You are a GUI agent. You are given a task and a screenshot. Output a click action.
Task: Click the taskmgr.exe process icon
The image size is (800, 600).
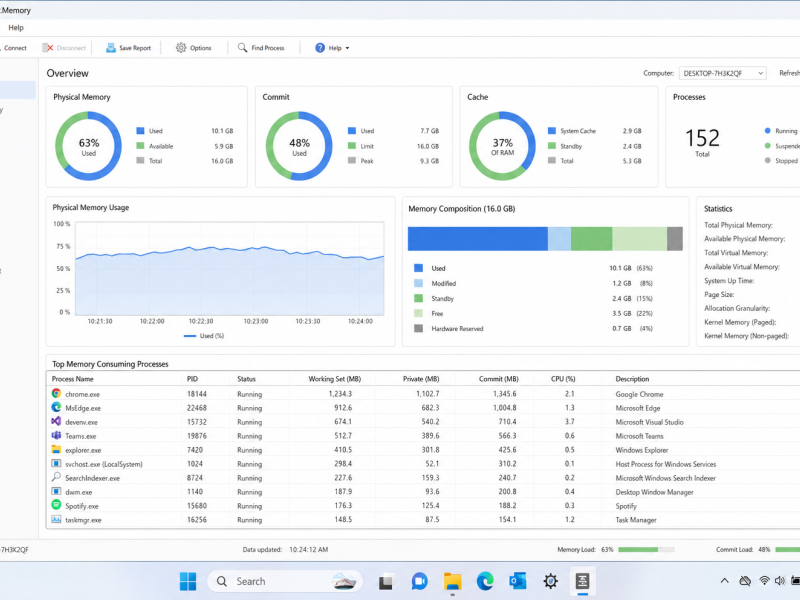(56, 519)
